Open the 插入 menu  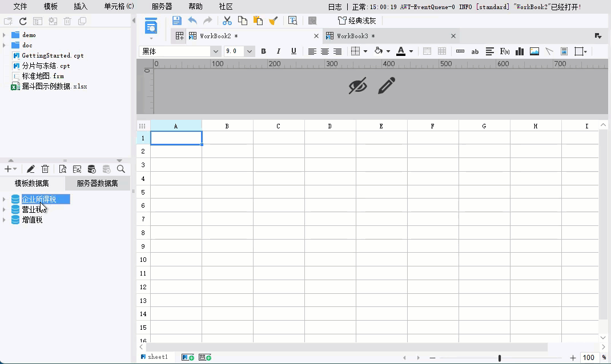click(81, 7)
